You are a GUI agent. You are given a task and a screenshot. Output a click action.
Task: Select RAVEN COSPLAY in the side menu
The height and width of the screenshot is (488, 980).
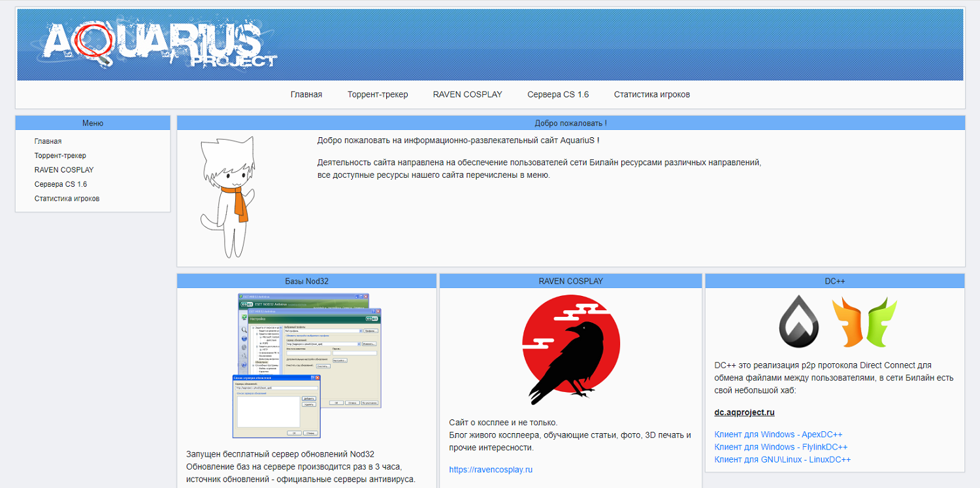point(64,170)
